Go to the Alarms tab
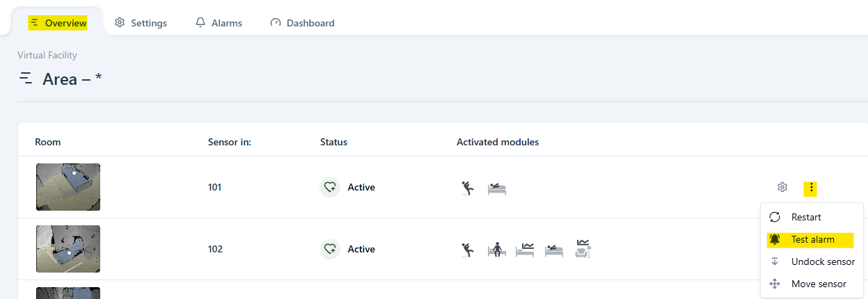868x299 pixels. 219,23
